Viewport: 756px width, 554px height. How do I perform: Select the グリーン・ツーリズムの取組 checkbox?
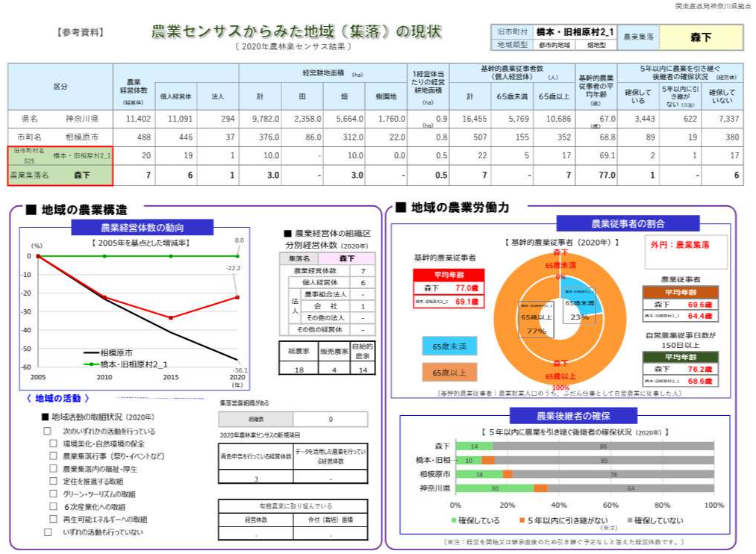54,494
